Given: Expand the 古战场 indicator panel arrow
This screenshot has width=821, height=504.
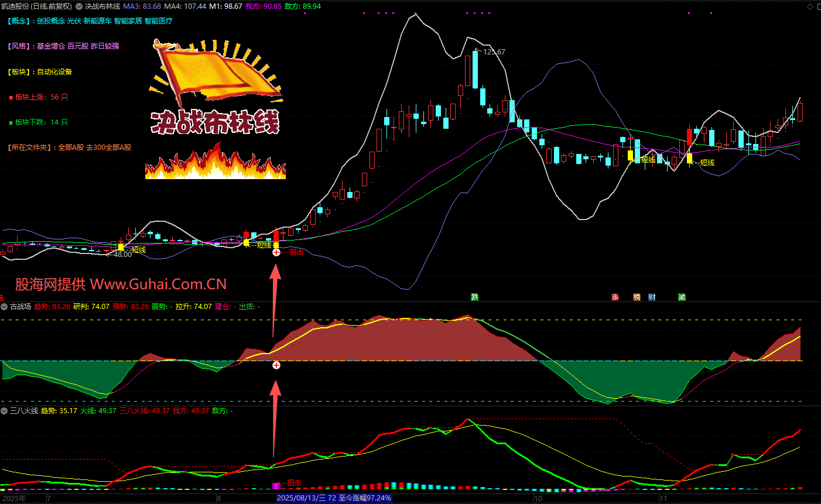Looking at the screenshot, I should (x=4, y=307).
